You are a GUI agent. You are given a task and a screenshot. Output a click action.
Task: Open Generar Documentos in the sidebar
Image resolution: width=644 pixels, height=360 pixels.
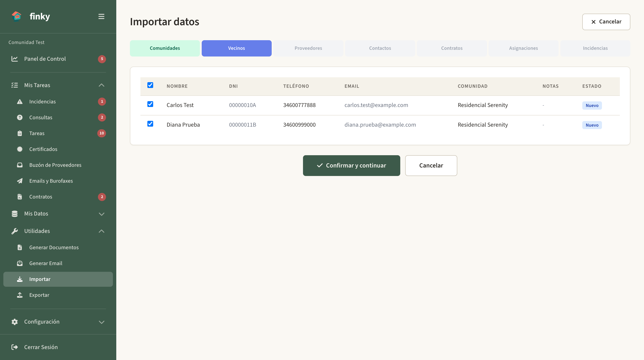(58, 247)
